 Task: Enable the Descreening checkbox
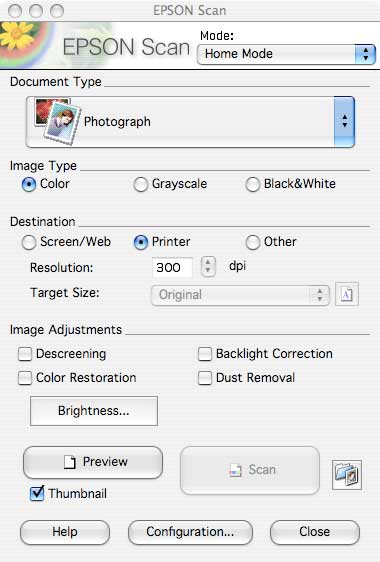tap(25, 354)
